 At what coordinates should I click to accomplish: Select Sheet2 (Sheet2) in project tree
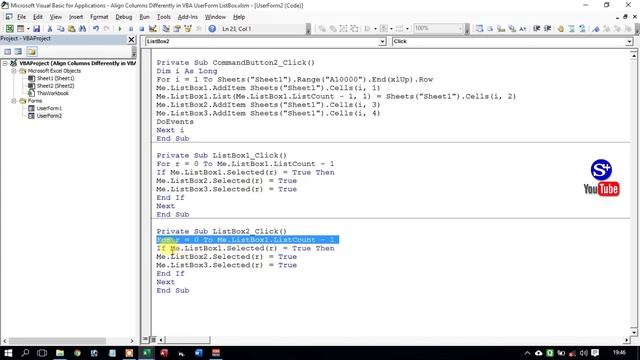coord(56,86)
